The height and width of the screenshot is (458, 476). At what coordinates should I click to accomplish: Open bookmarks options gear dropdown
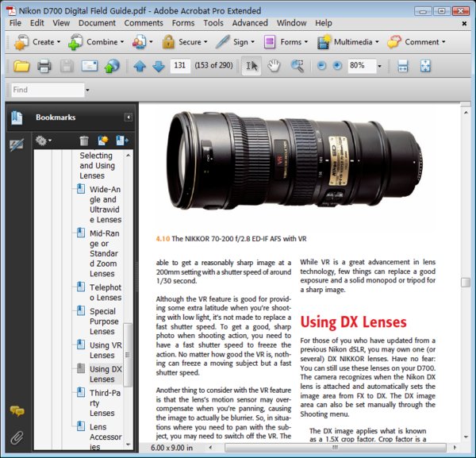(x=43, y=140)
